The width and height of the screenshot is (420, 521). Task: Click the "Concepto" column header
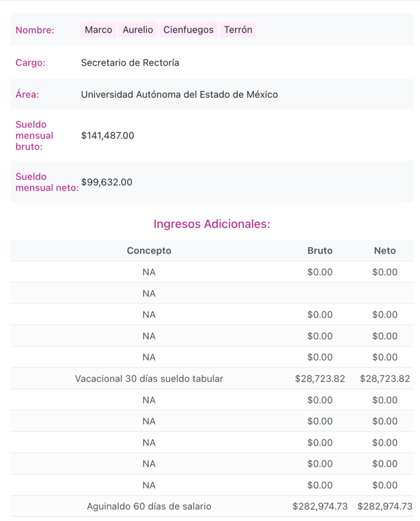point(149,251)
